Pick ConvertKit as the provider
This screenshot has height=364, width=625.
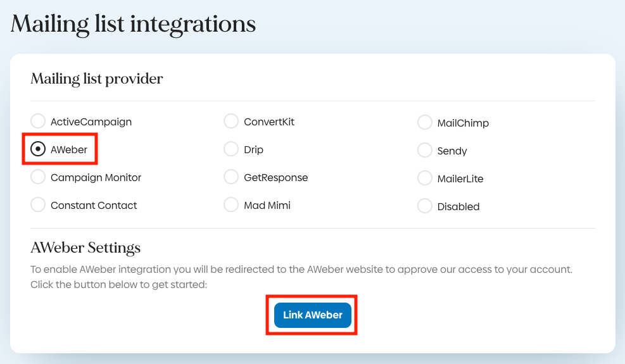coord(232,122)
